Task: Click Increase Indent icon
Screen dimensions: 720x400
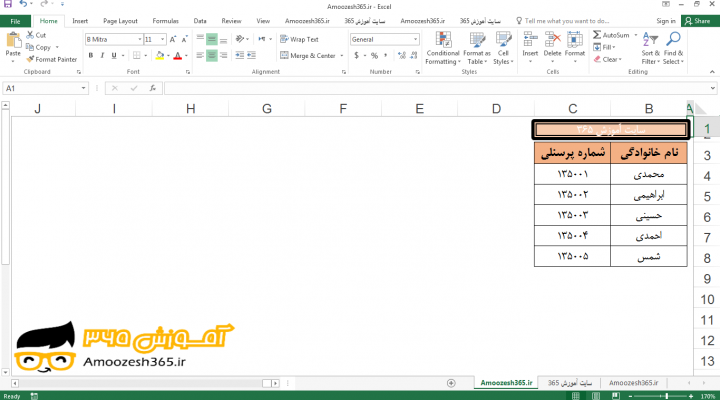Action: [252, 55]
